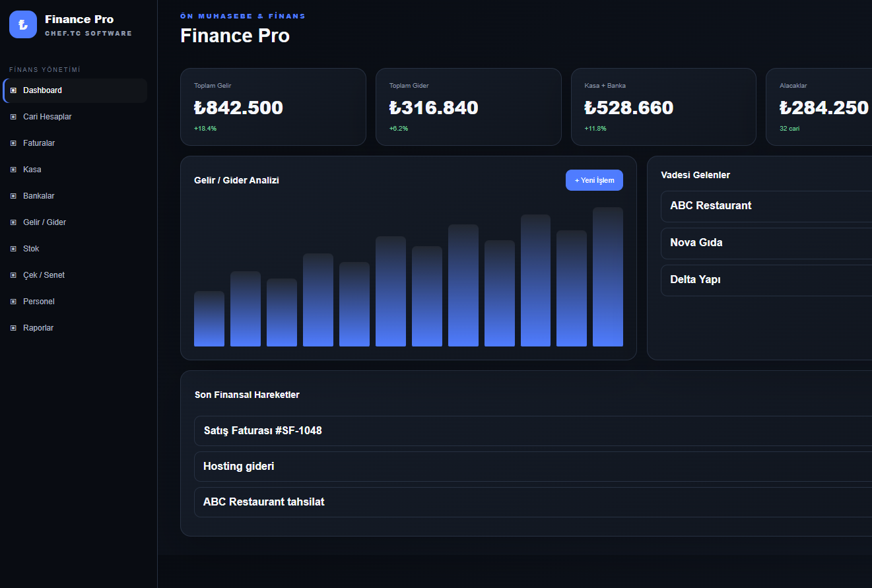Click the icon next to Kasa

click(x=13, y=170)
